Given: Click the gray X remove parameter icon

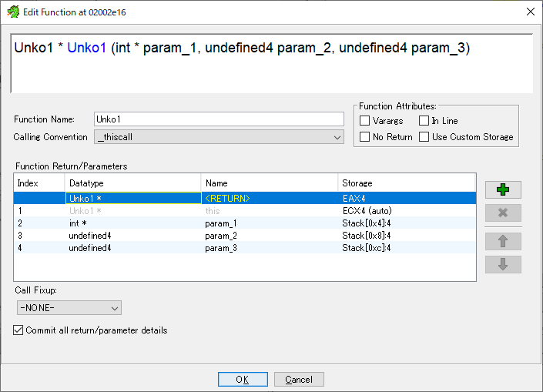Looking at the screenshot, I should [503, 213].
